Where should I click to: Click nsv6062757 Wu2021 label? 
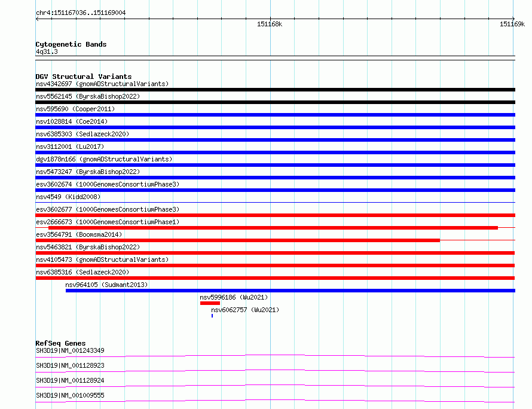tap(245, 310)
